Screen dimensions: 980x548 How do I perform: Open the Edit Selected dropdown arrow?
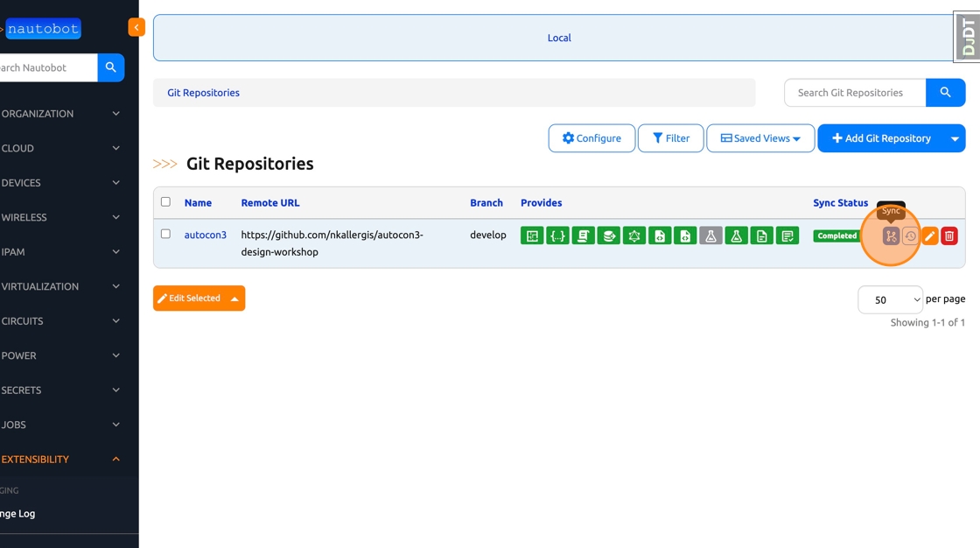pyautogui.click(x=235, y=299)
